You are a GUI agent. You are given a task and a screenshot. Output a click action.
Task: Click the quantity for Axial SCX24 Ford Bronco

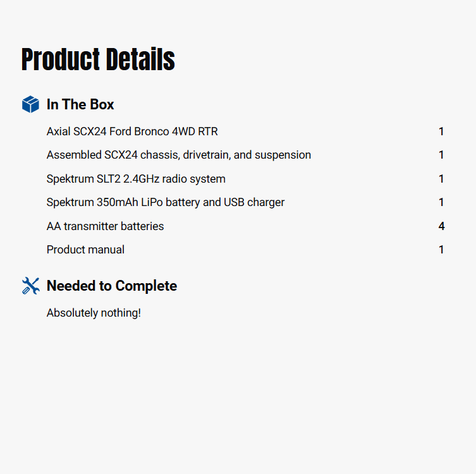coord(441,131)
